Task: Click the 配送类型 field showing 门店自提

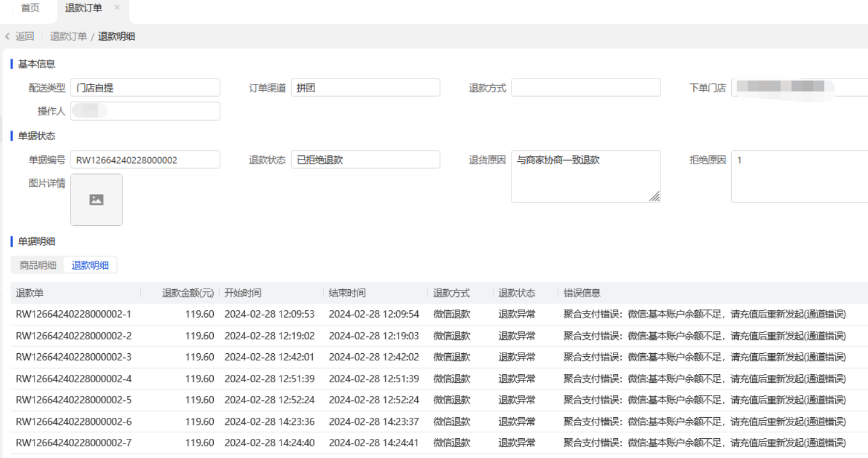Action: pyautogui.click(x=145, y=88)
